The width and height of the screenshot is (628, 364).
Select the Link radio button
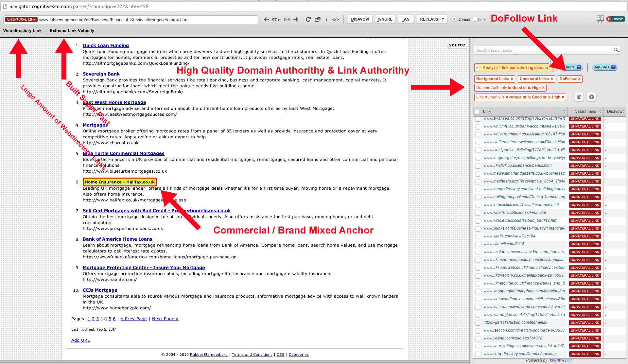(475, 20)
